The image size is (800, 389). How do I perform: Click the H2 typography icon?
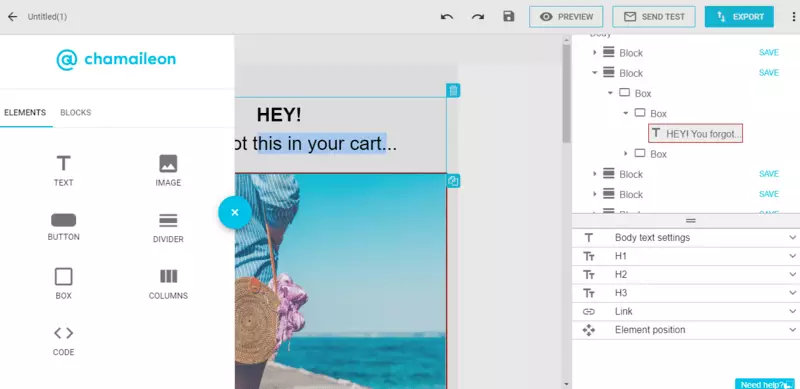coord(589,275)
